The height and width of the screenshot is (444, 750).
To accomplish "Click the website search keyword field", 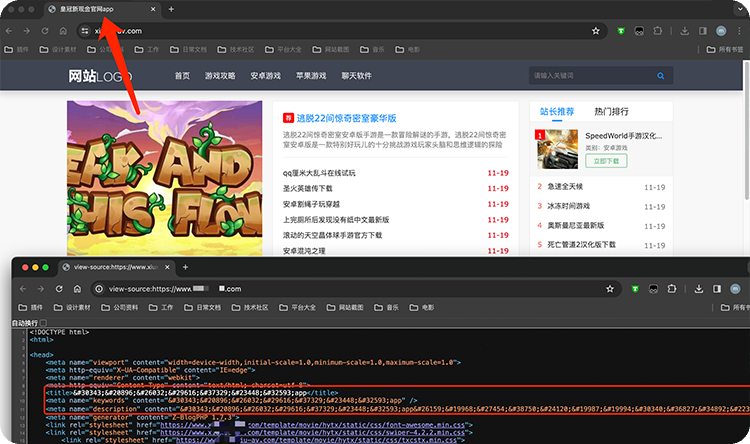I will (592, 76).
